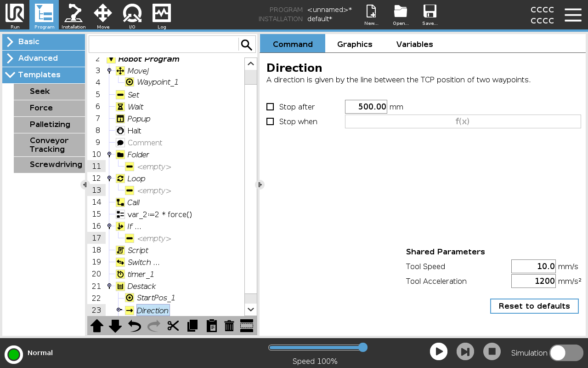Viewport: 588px width, 368px height.
Task: Insert the Palletizing template
Action: tap(50, 125)
